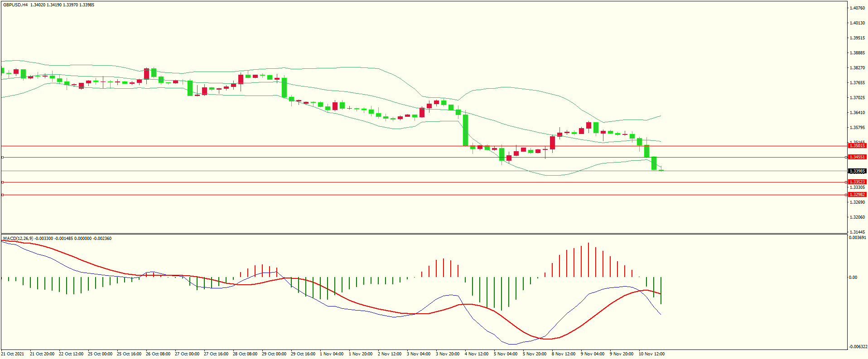The image size is (868, 359).
Task: Click the red 1.32982 price label
Action: (x=857, y=195)
